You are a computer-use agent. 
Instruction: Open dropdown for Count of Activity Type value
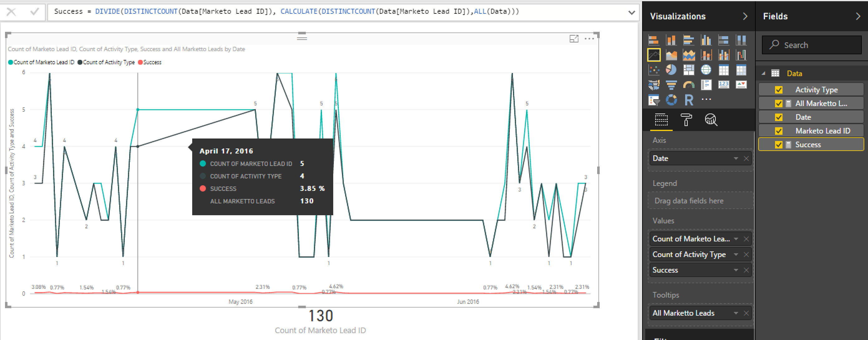(736, 255)
